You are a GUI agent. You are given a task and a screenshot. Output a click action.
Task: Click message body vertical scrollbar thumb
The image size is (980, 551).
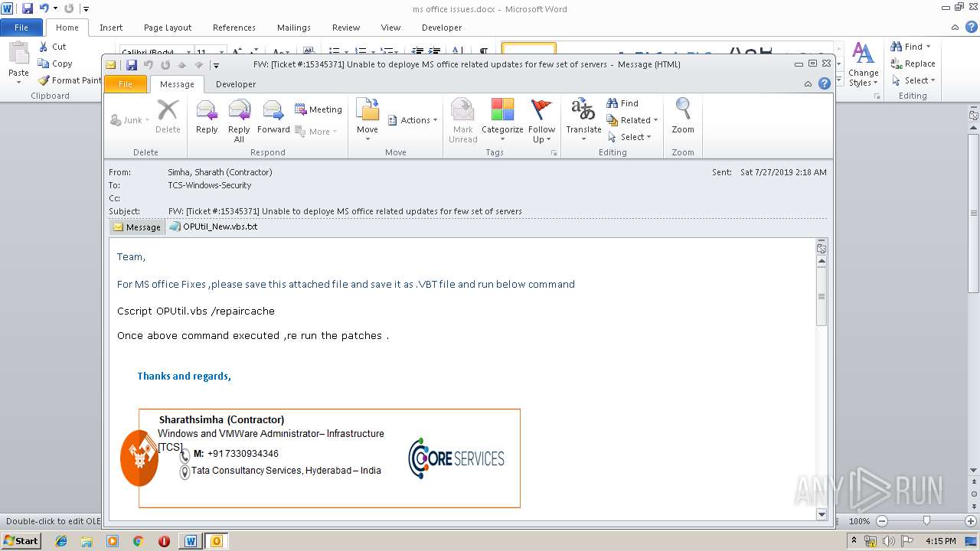(x=822, y=296)
